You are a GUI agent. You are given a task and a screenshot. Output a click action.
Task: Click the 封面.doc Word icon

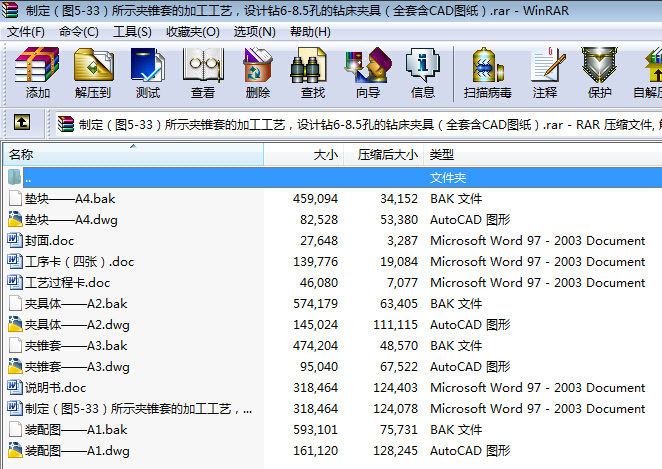(15, 240)
